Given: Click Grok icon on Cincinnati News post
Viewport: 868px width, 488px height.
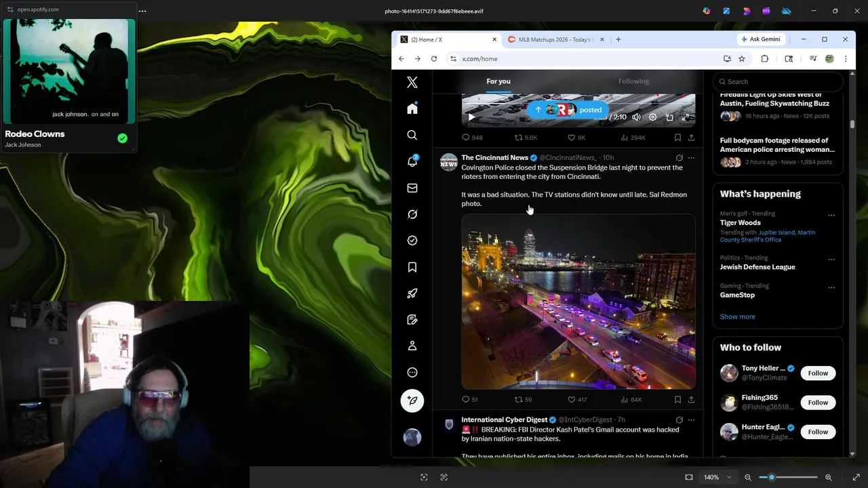Looking at the screenshot, I should 679,158.
